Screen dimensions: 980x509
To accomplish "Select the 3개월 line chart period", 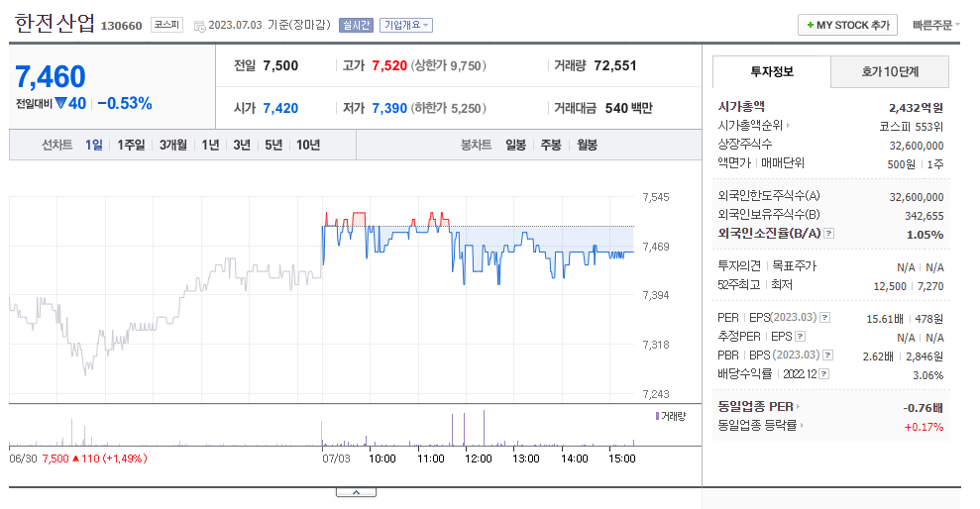I will pyautogui.click(x=173, y=145).
